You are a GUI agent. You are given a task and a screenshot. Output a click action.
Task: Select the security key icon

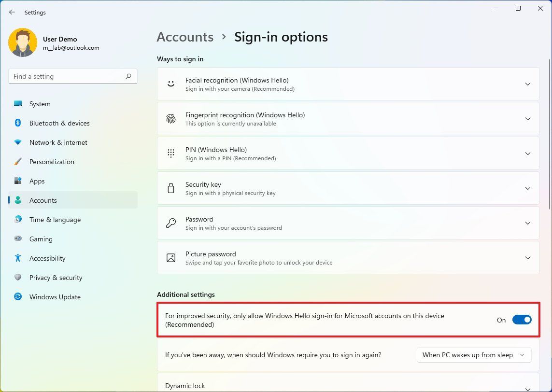pyautogui.click(x=171, y=188)
